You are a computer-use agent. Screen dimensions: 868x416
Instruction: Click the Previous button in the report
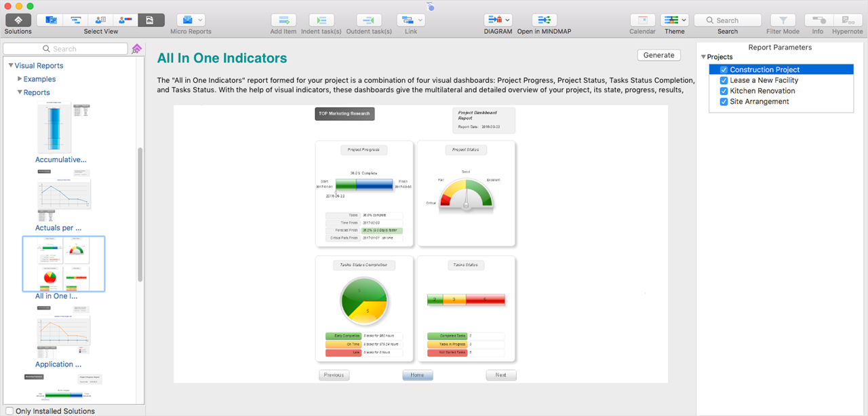(x=334, y=375)
